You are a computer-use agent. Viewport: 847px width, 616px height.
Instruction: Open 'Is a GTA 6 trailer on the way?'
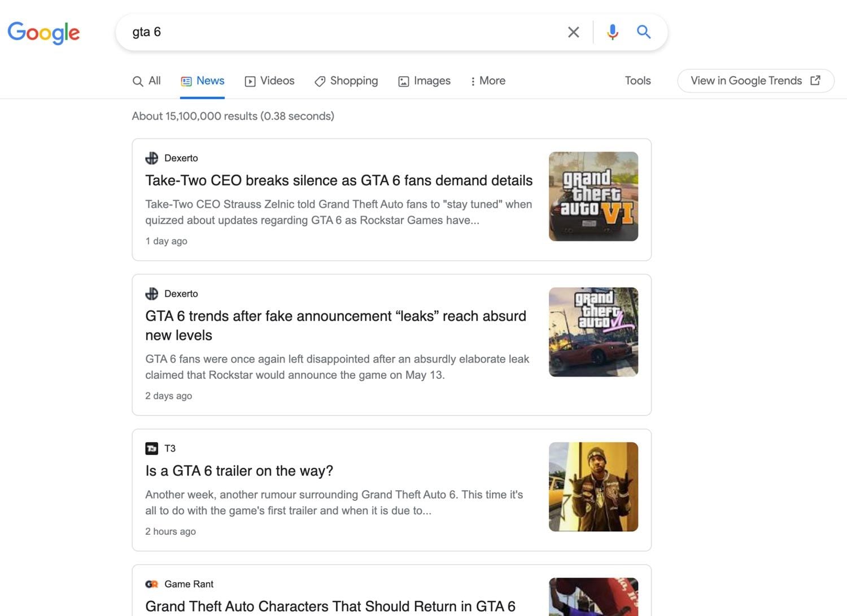tap(239, 470)
